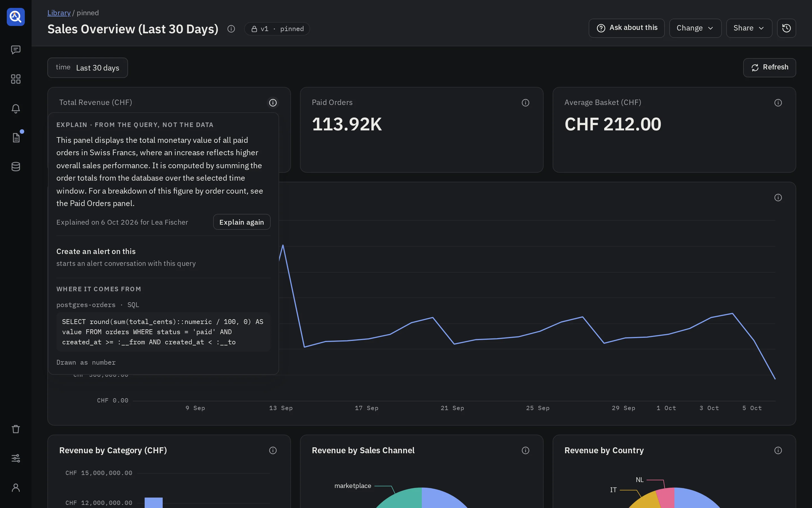Click the Explain again button

click(x=242, y=222)
